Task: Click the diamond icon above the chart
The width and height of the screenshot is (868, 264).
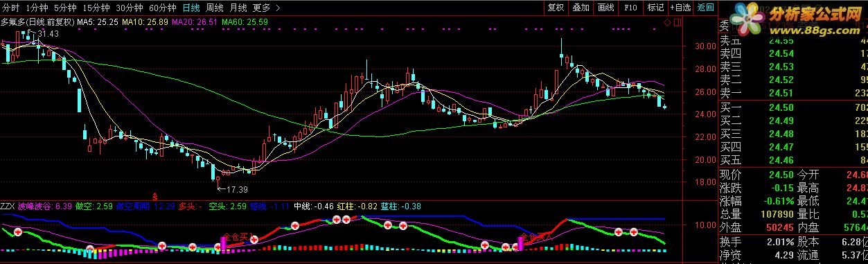Action: [667, 23]
